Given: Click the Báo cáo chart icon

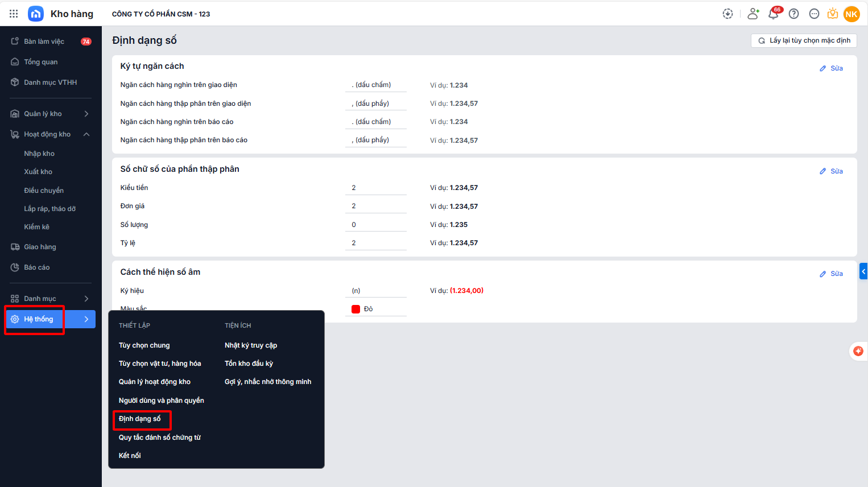Looking at the screenshot, I should (x=15, y=267).
